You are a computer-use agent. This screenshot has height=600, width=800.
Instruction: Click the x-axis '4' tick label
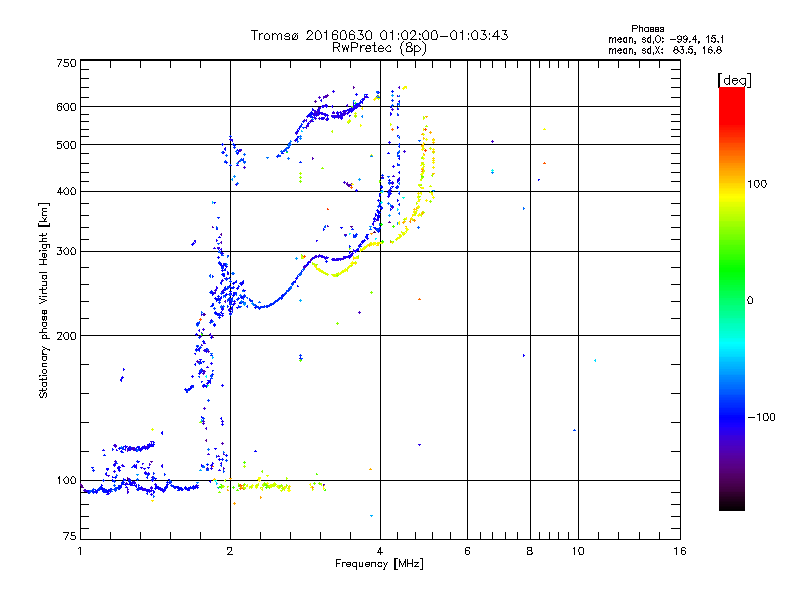380,551
